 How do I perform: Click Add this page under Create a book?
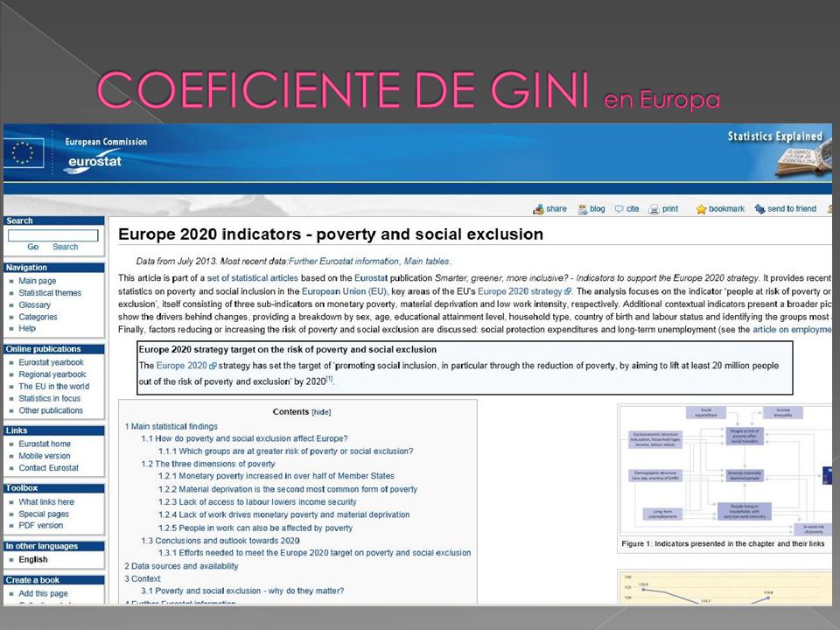tap(44, 593)
